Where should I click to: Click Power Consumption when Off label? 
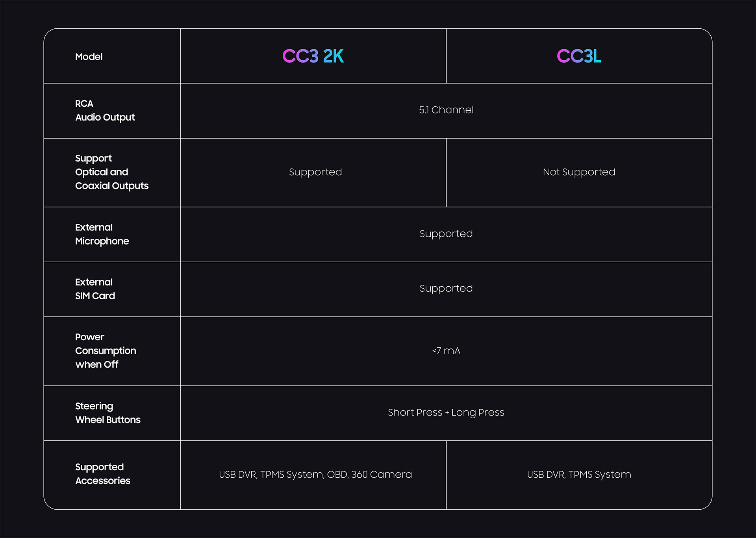point(106,351)
